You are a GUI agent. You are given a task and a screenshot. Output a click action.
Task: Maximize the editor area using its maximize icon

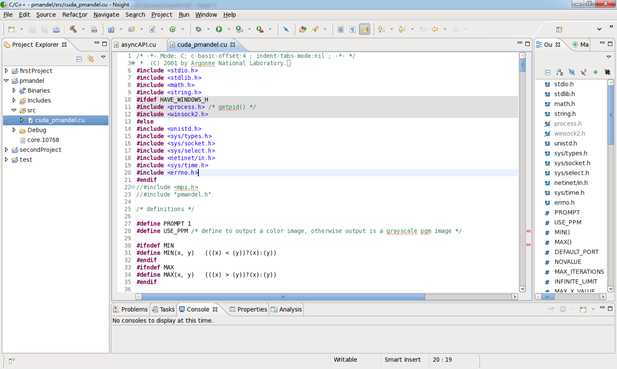(x=528, y=43)
